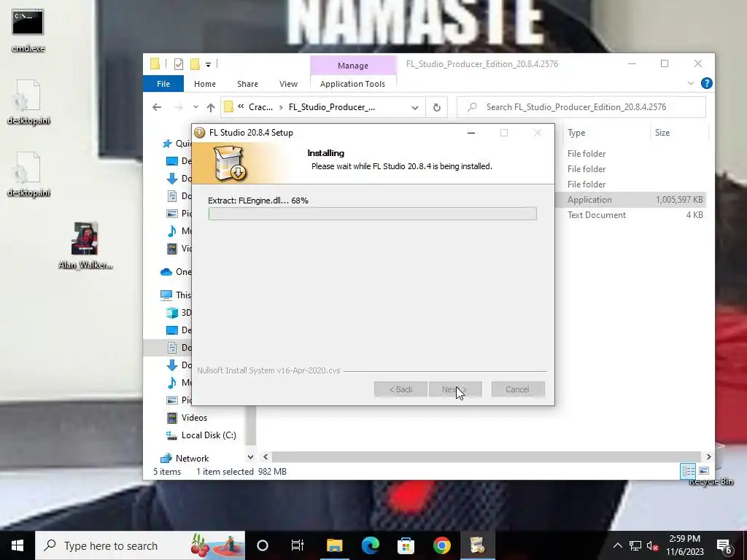Open Task View on taskbar
The height and width of the screenshot is (560, 747).
coord(298,545)
